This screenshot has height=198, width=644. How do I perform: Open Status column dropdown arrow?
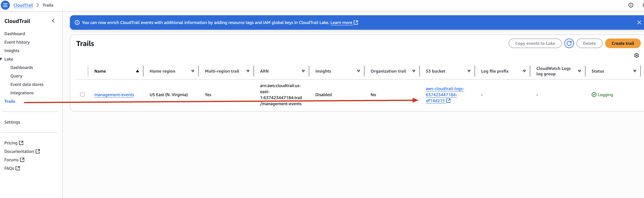tap(634, 71)
